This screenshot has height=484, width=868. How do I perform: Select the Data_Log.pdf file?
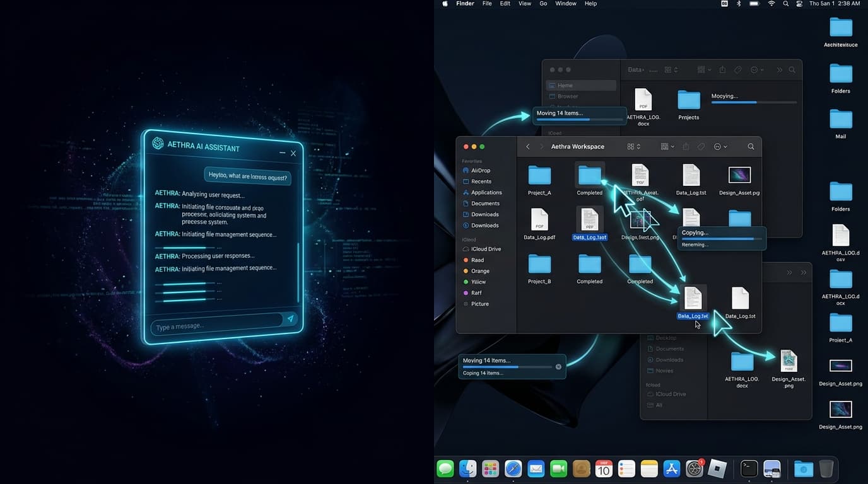click(x=539, y=224)
